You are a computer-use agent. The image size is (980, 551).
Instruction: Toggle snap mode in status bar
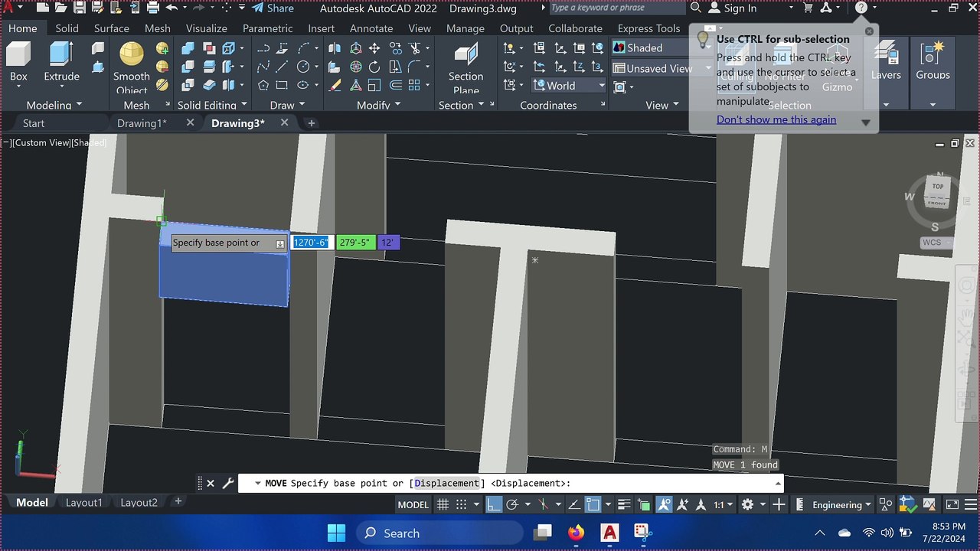tap(461, 504)
